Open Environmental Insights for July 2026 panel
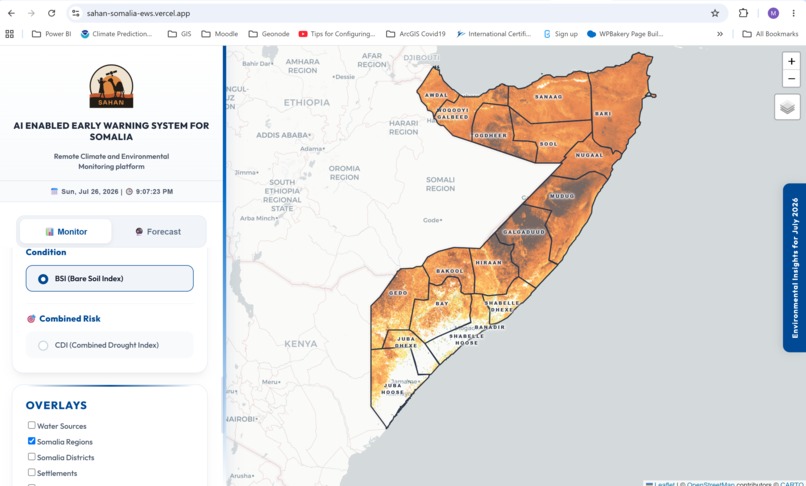The image size is (806, 486). click(795, 267)
